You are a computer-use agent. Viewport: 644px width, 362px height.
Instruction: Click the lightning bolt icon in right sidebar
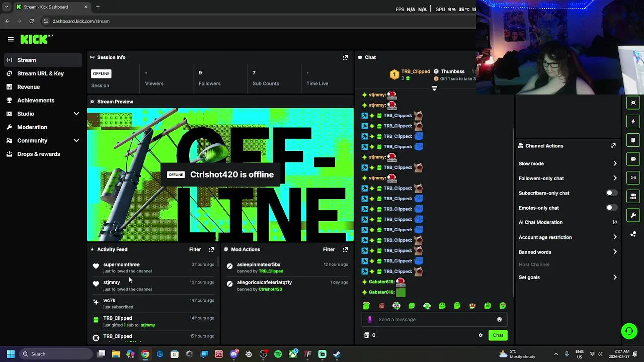pos(633,121)
